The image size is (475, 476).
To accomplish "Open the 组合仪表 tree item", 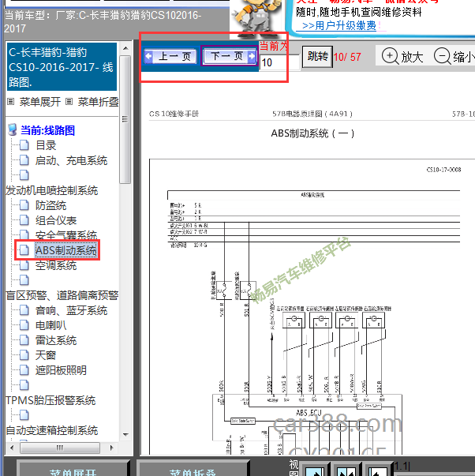I will point(56,220).
